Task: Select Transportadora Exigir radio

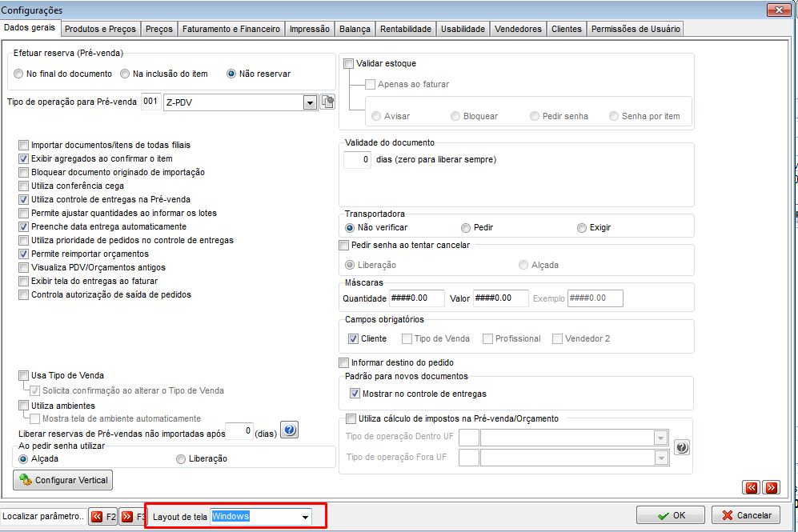Action: (582, 228)
